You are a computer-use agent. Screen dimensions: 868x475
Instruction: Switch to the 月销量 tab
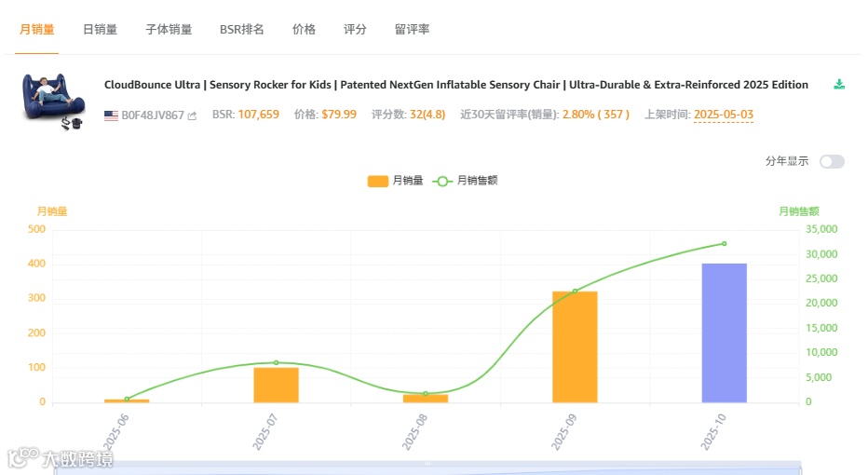coord(36,30)
